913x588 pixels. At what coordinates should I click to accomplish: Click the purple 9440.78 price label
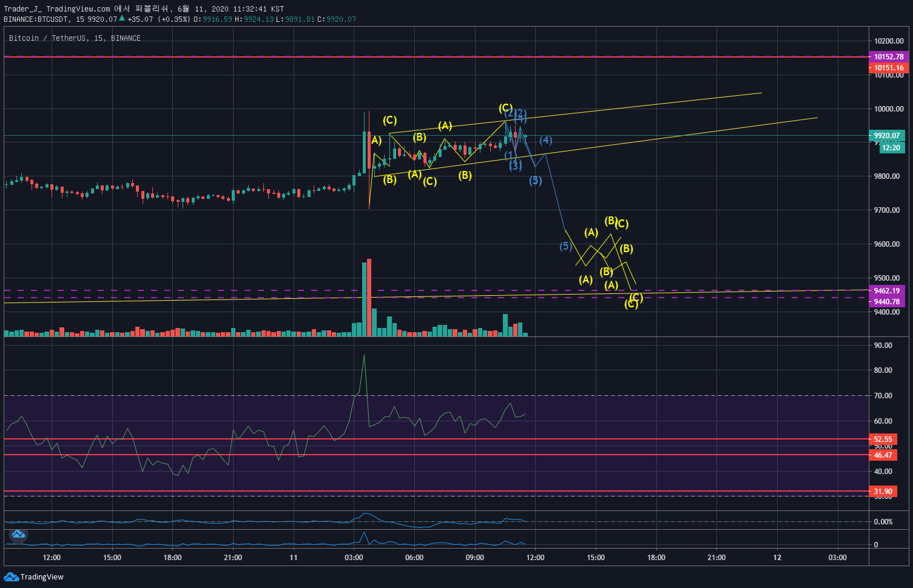point(887,302)
